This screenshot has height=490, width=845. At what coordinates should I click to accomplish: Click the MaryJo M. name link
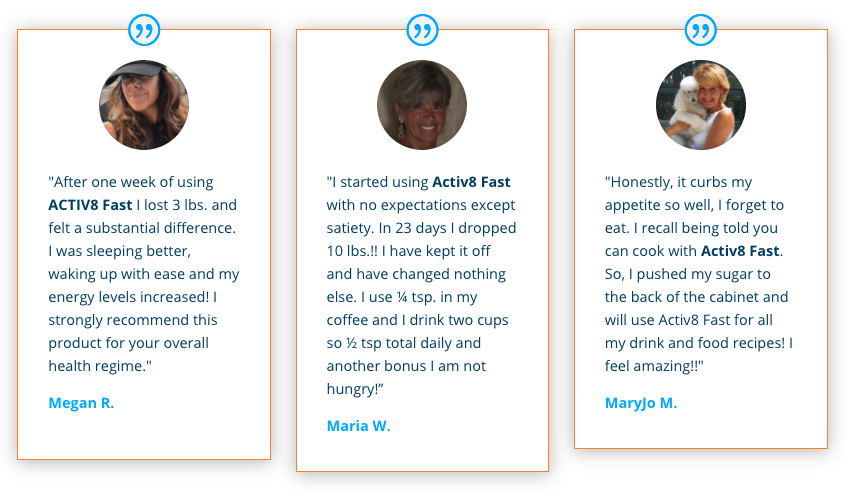pos(641,403)
